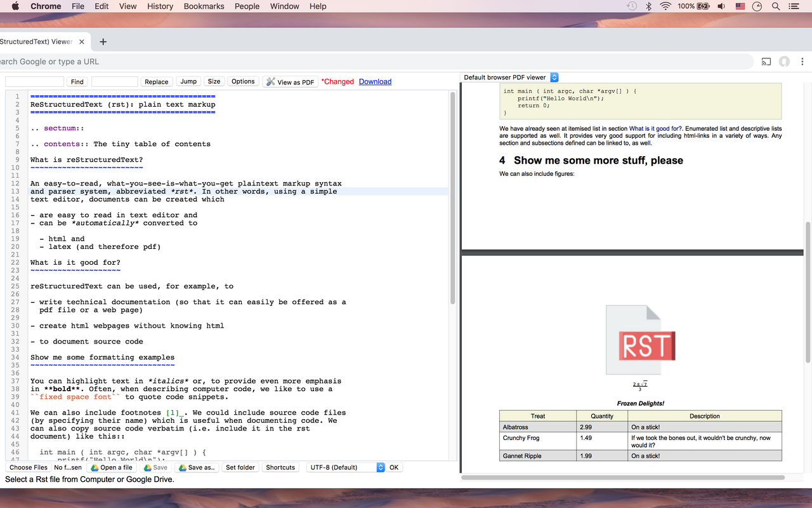This screenshot has height=508, width=812.
Task: Click Save as.. Drive button
Action: [197, 467]
